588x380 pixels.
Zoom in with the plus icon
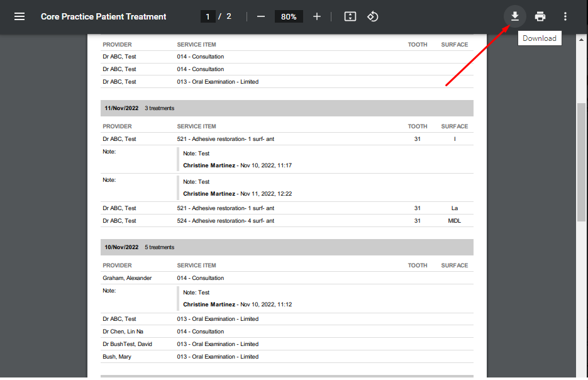click(x=317, y=16)
